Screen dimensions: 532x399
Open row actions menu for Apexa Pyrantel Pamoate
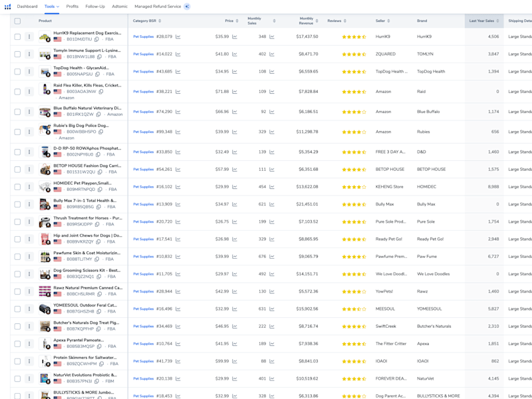(29, 344)
